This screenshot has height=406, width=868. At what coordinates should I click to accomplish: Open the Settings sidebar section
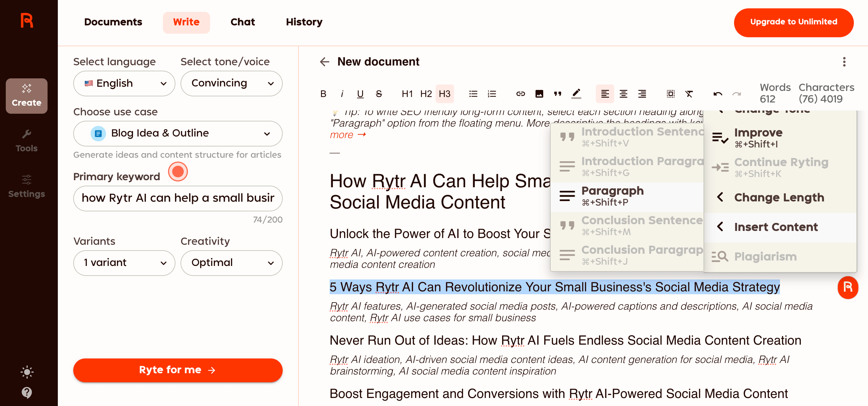coord(27,186)
